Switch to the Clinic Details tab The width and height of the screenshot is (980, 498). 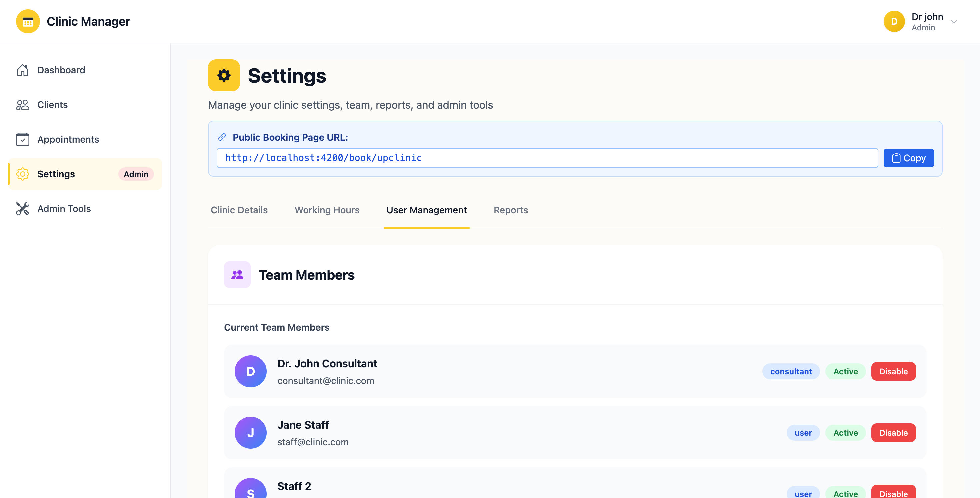[239, 210]
